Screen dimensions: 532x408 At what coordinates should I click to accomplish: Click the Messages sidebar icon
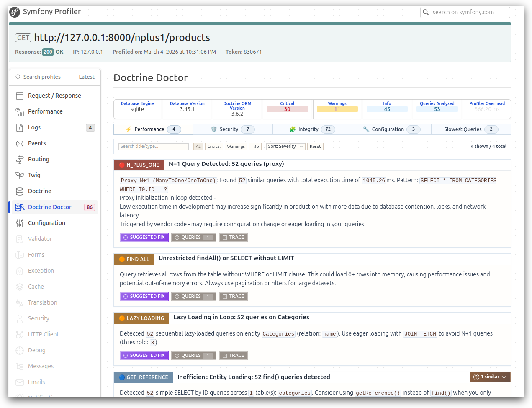pyautogui.click(x=20, y=366)
